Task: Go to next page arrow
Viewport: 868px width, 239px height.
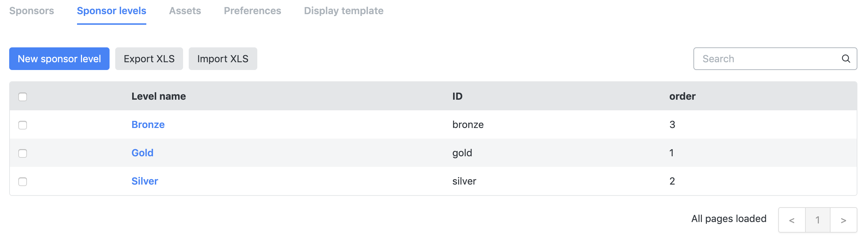Action: point(844,220)
